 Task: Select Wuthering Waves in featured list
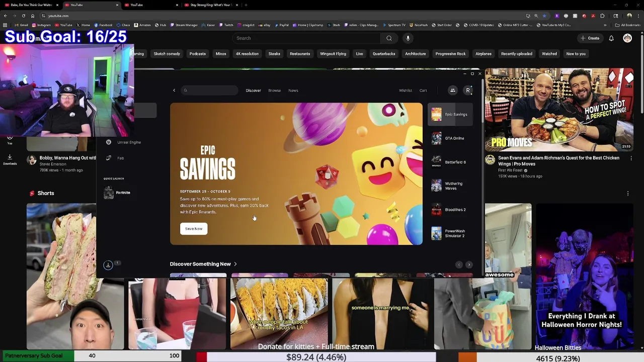coord(450,186)
